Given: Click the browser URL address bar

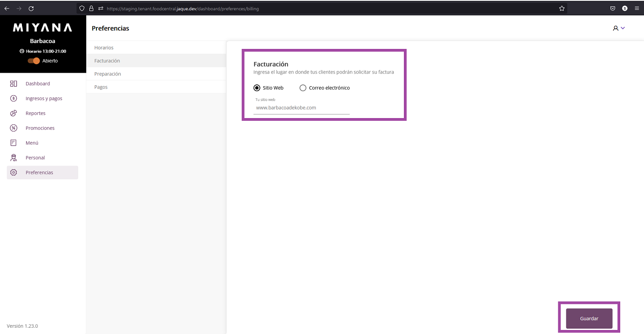Looking at the screenshot, I should pyautogui.click(x=321, y=9).
